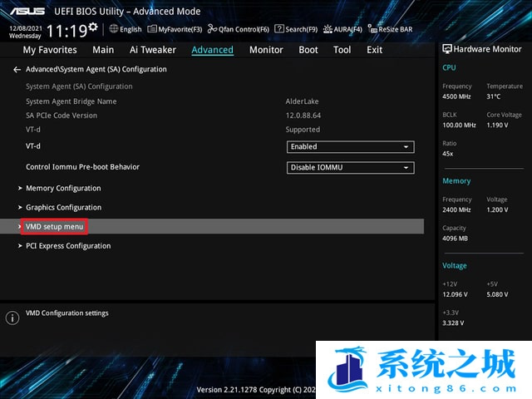Switch to My Favorites tab
This screenshot has width=532, height=399.
(x=50, y=50)
